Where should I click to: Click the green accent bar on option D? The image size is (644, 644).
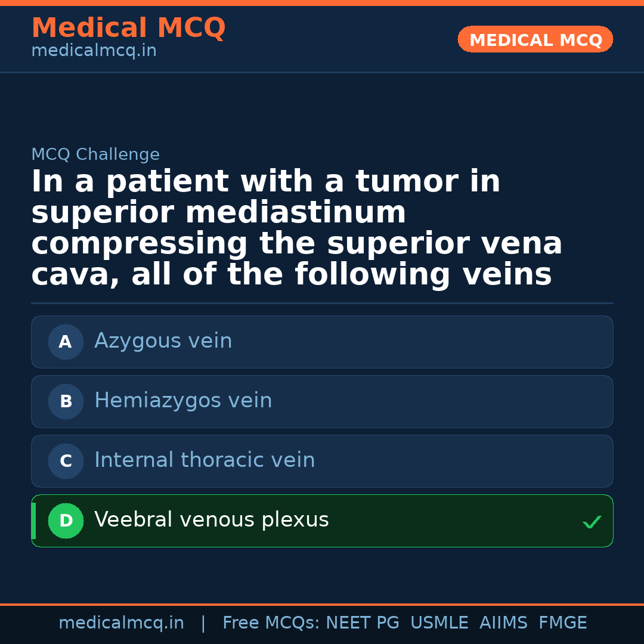[x=33, y=521]
